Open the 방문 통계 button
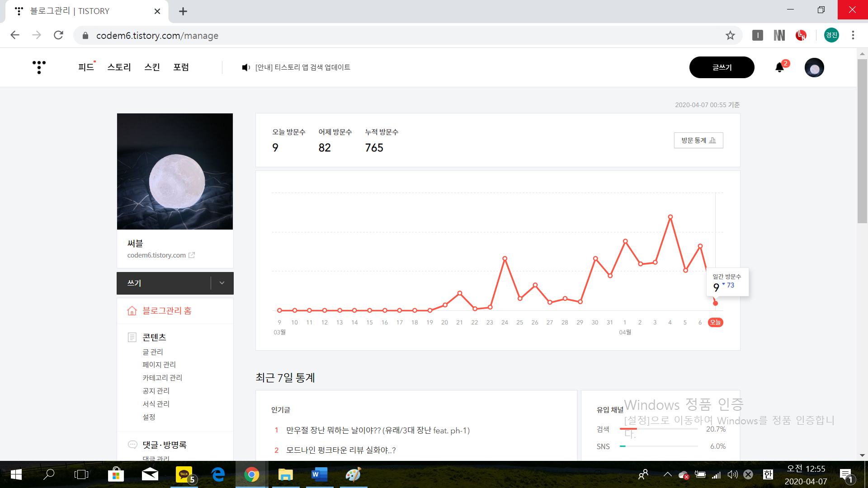Screen dimensions: 868x488 pos(698,141)
